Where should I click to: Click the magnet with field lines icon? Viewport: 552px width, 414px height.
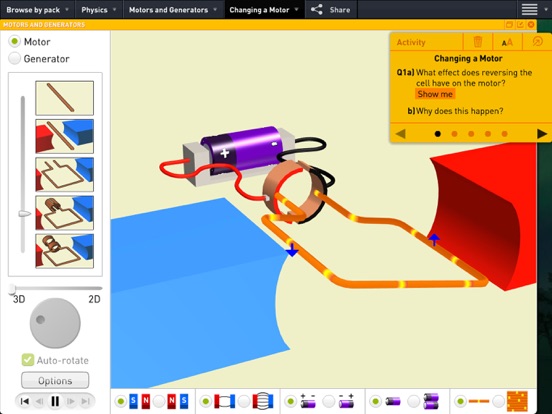click(263, 401)
